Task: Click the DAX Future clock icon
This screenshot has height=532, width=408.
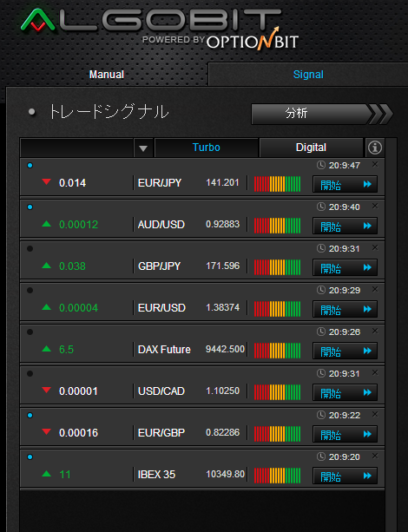Action: tap(321, 332)
